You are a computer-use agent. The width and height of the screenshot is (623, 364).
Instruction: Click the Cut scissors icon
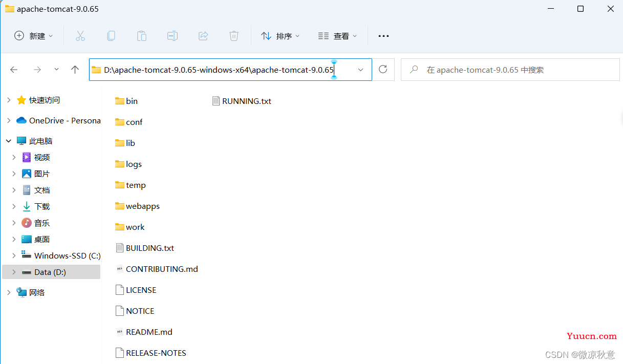click(x=80, y=36)
